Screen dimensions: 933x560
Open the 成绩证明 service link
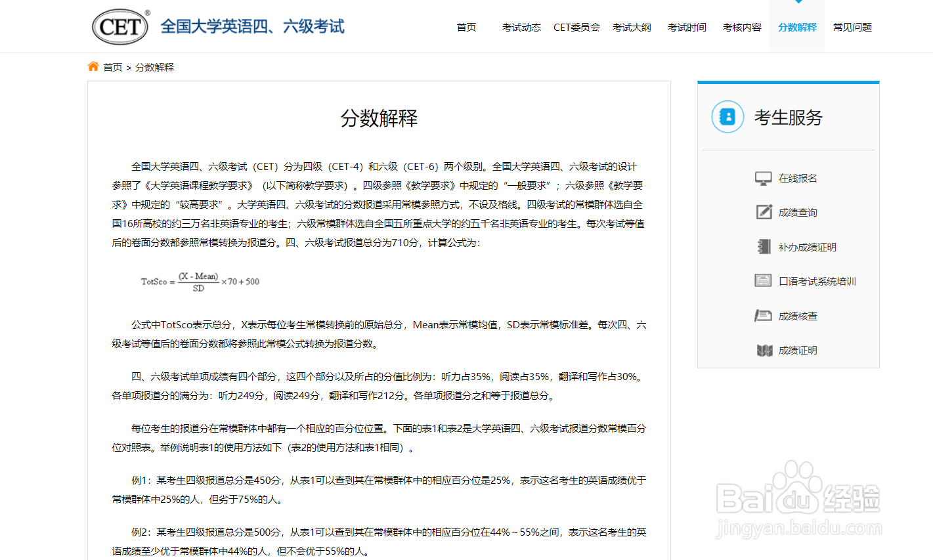[798, 351]
